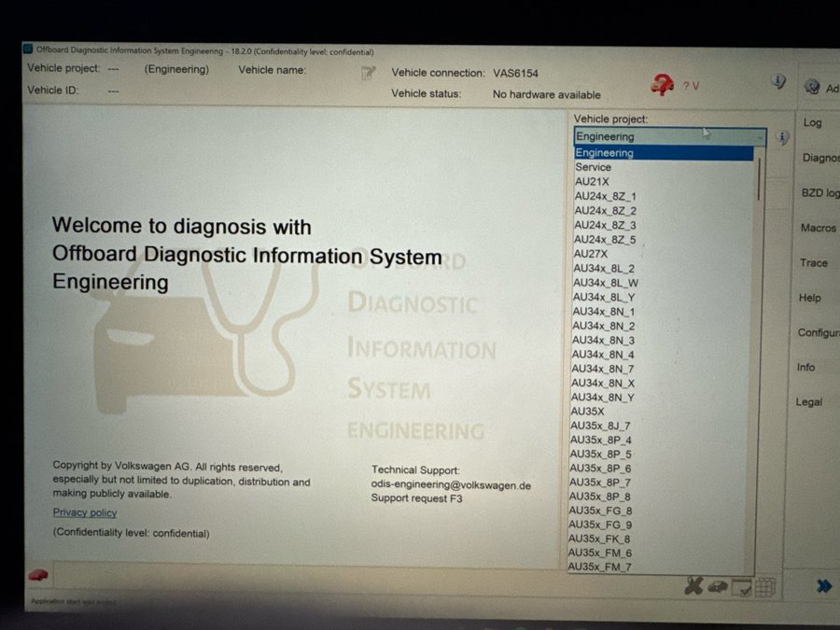This screenshot has height=630, width=840.
Task: Open the Log menu in the right panel
Action: point(812,122)
